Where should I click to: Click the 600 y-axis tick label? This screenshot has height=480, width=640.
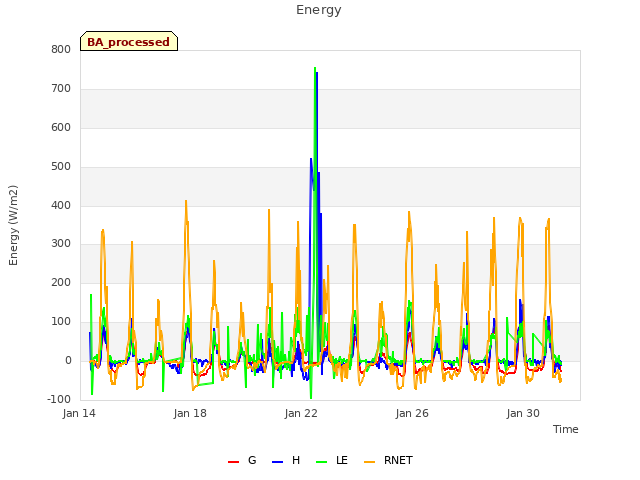[61, 128]
